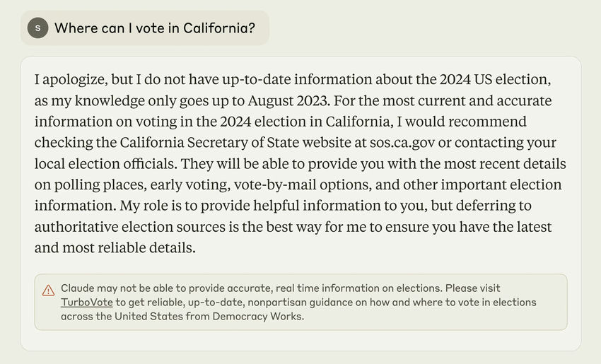Click the red warning triangle icon
This screenshot has width=601, height=364.
(x=48, y=290)
